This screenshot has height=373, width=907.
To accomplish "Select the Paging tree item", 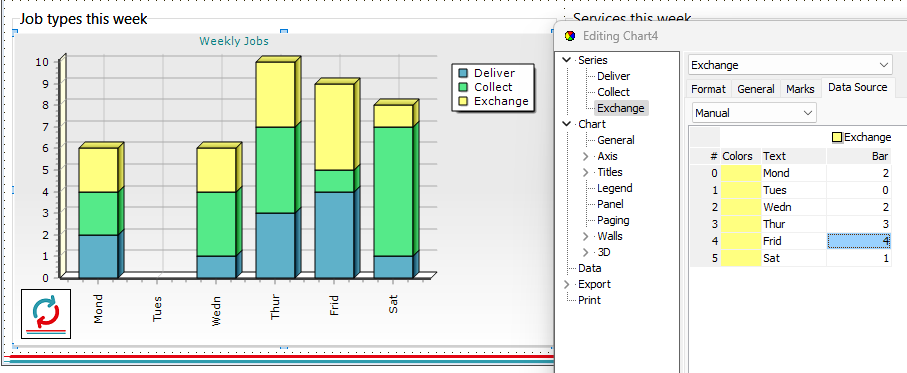I will click(x=613, y=220).
